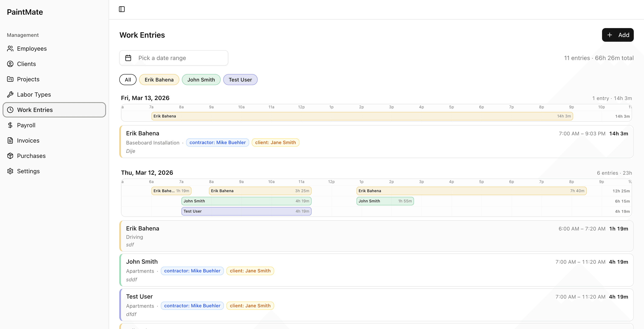Open the Pick a date range field

click(174, 58)
